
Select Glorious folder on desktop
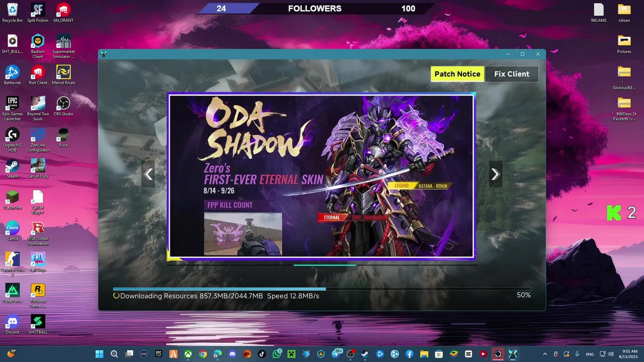pyautogui.click(x=624, y=77)
